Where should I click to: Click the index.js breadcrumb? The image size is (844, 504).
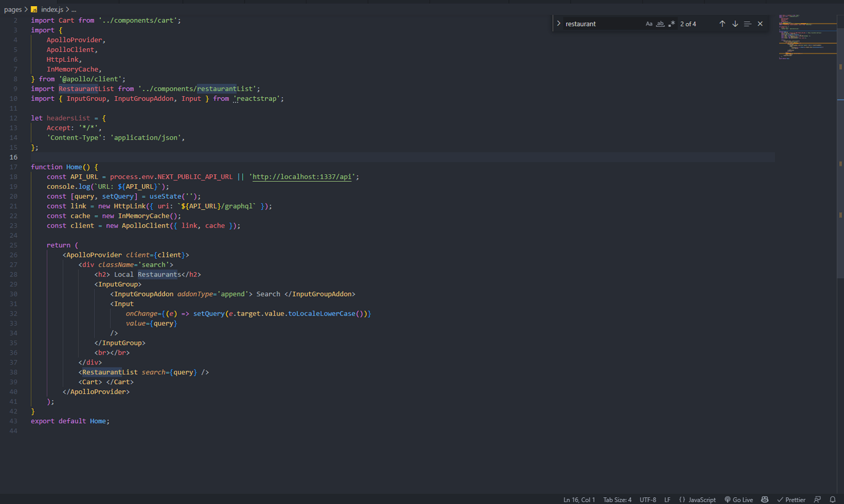51,10
